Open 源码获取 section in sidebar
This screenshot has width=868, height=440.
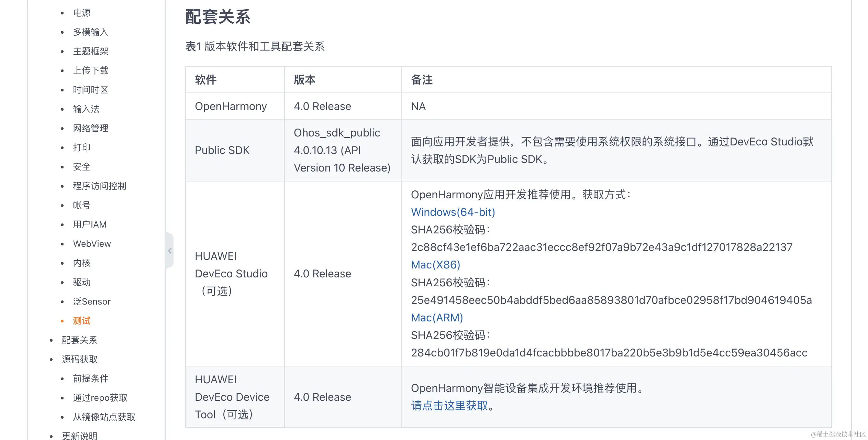point(79,359)
